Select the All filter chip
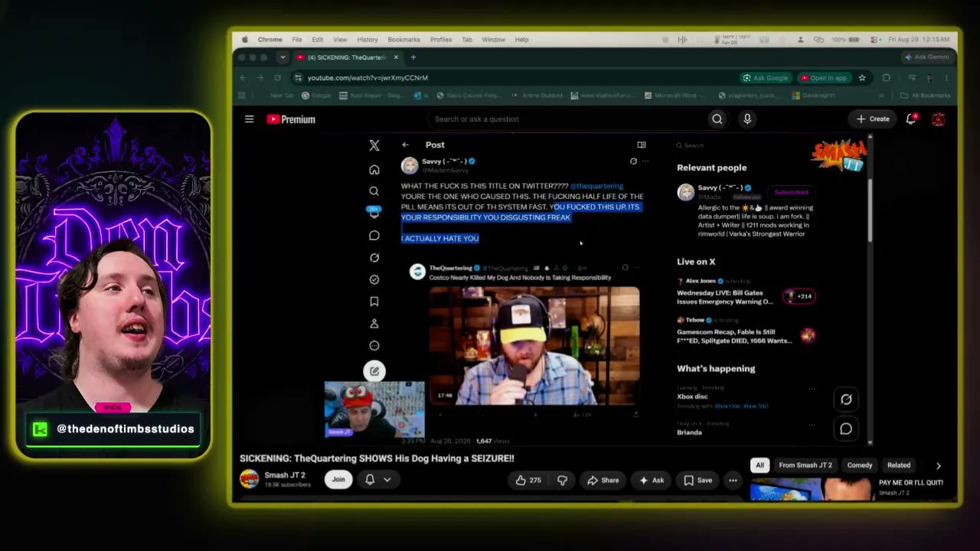The width and height of the screenshot is (980, 551). coord(760,465)
